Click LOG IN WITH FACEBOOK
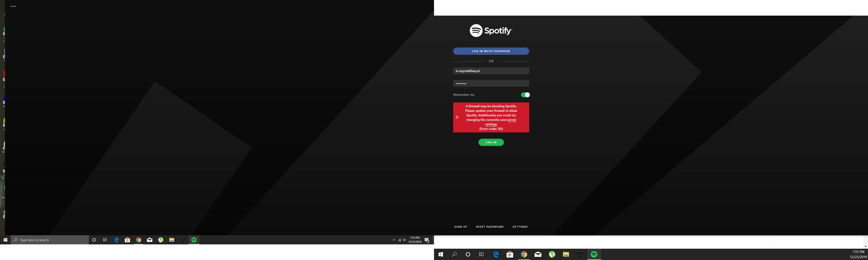Image resolution: width=868 pixels, height=260 pixels. coord(491,51)
